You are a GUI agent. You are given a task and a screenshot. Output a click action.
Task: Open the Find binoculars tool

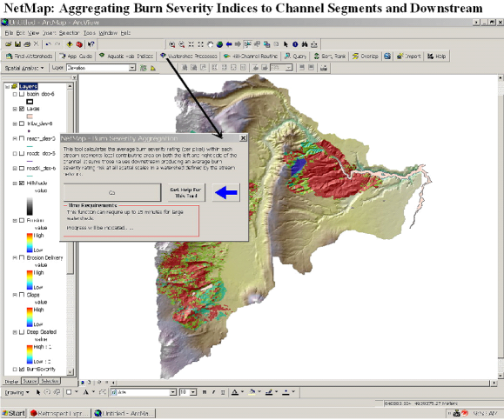pos(305,44)
